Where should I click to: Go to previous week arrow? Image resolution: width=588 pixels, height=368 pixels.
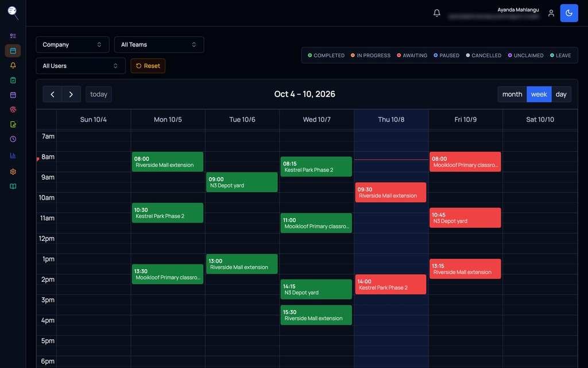click(52, 94)
